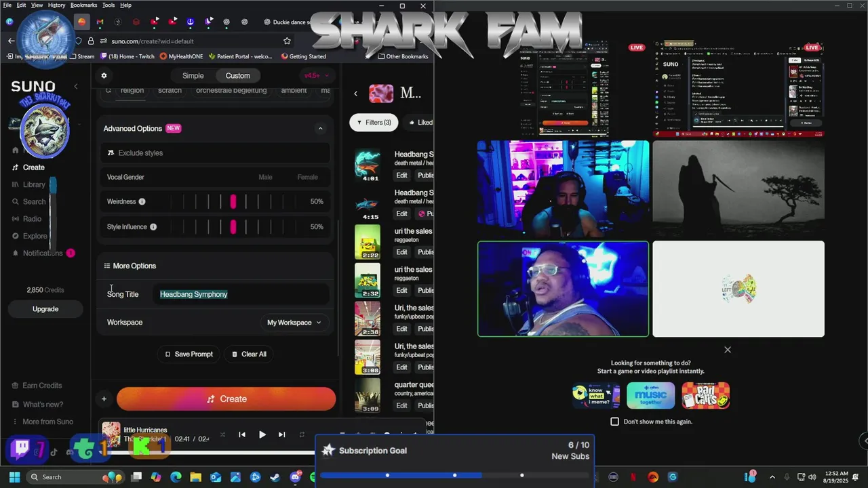Viewport: 868px width, 488px height.
Task: Open the 4:01 Headbang song thumbnail
Action: point(368,165)
